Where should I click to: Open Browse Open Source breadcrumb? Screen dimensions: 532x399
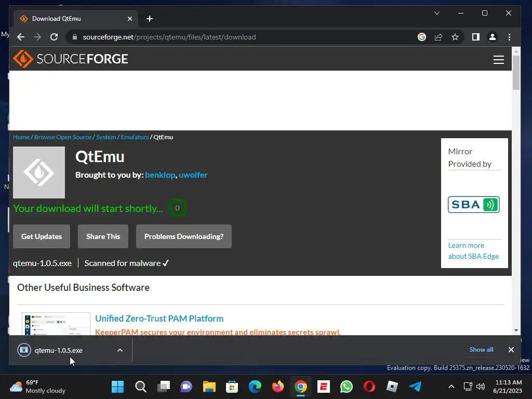[63, 137]
